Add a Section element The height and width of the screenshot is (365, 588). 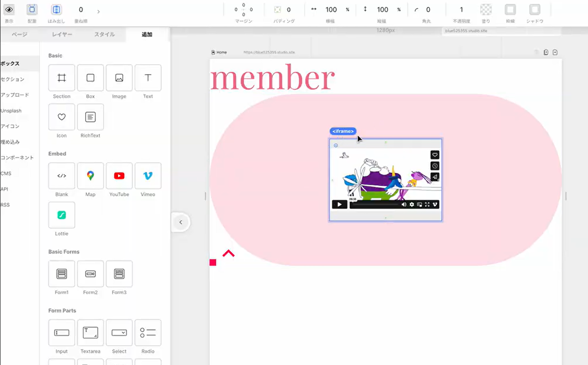[x=61, y=78]
